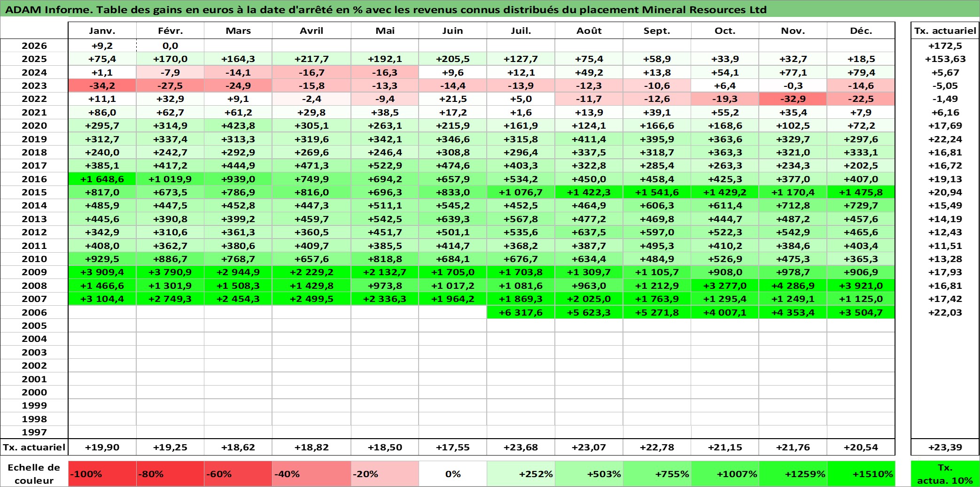Click the +172,5 actuarial rate for 2026
Image resolution: width=980 pixels, height=487 pixels.
945,46
